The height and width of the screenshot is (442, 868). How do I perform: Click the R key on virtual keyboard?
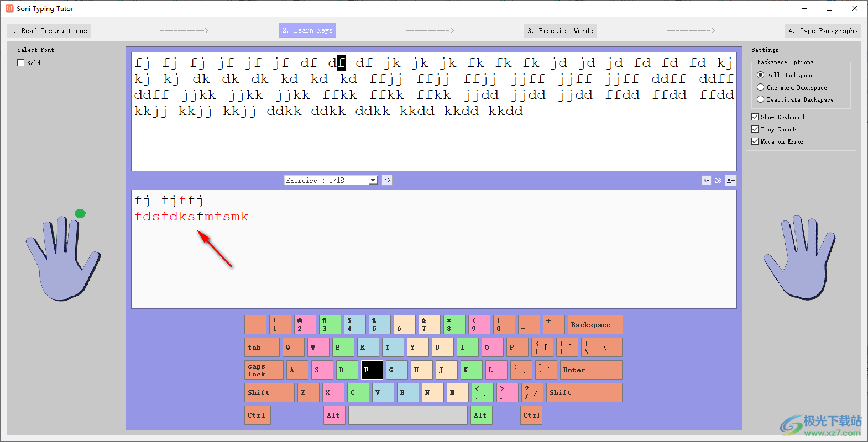(x=368, y=348)
